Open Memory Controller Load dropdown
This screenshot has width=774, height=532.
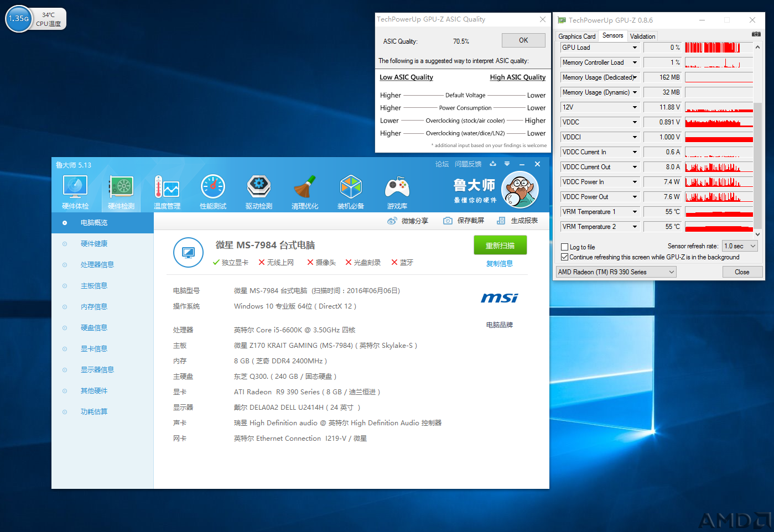coord(635,62)
